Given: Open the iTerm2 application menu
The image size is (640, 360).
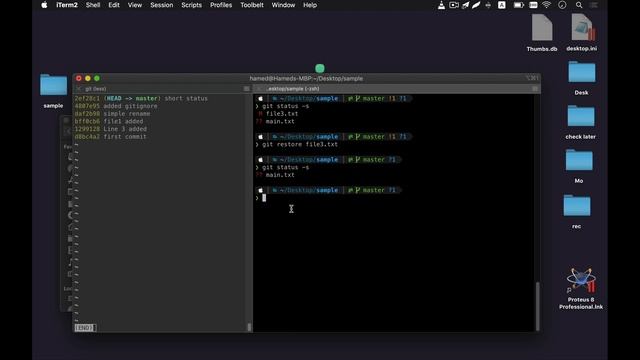Looking at the screenshot, I should [67, 5].
